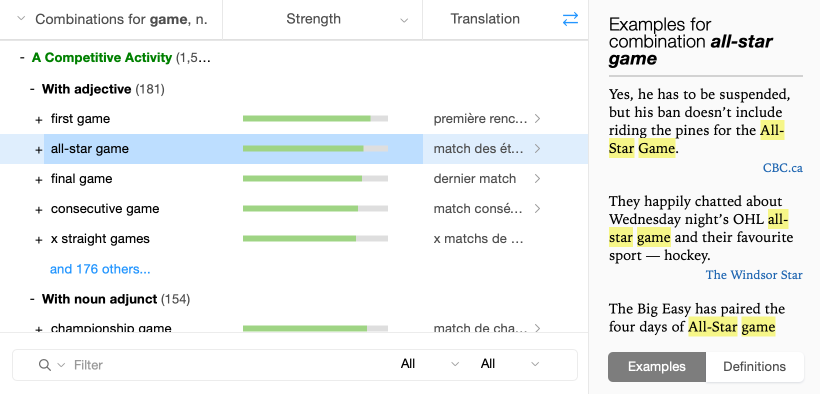Screen dimensions: 820x394
Task: Open translation arrow for all-star game
Action: pos(537,149)
